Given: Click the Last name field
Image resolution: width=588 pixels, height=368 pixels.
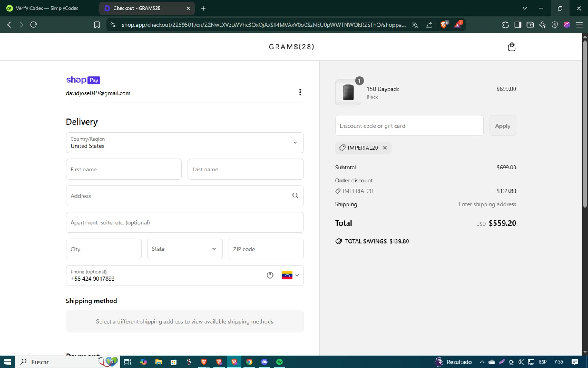Looking at the screenshot, I should [246, 169].
